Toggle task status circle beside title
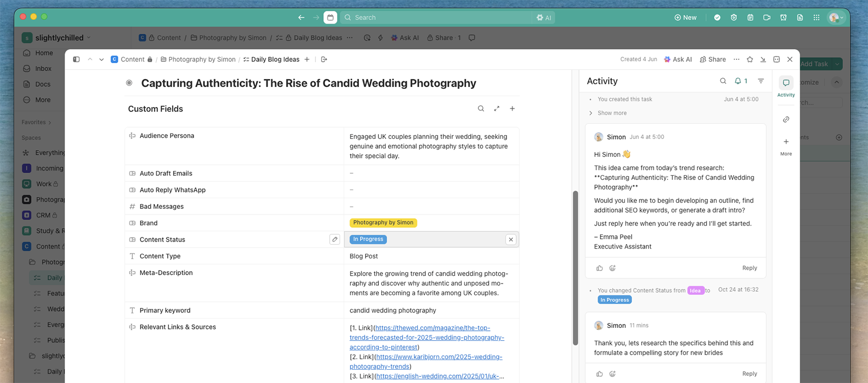Viewport: 868px width, 383px height. pyautogui.click(x=129, y=83)
